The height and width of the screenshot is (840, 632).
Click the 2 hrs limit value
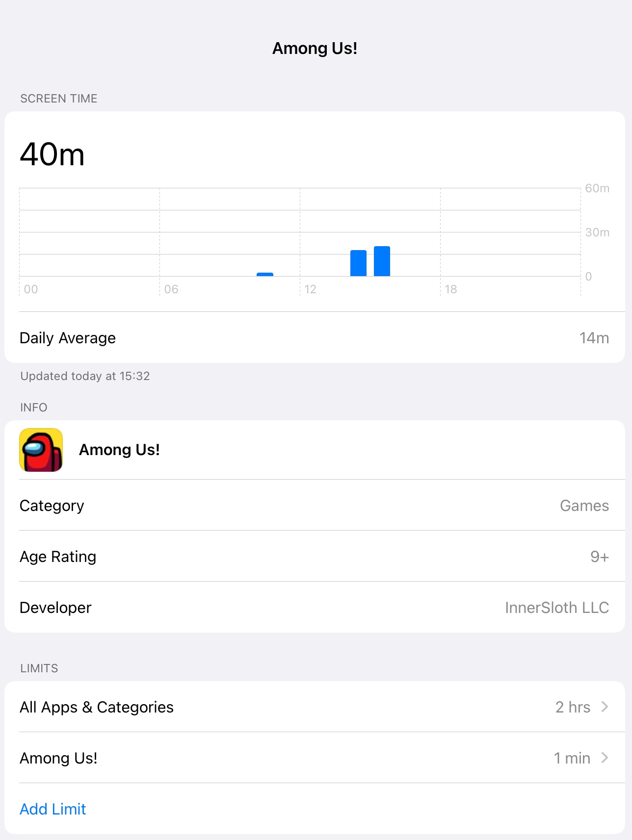[573, 707]
